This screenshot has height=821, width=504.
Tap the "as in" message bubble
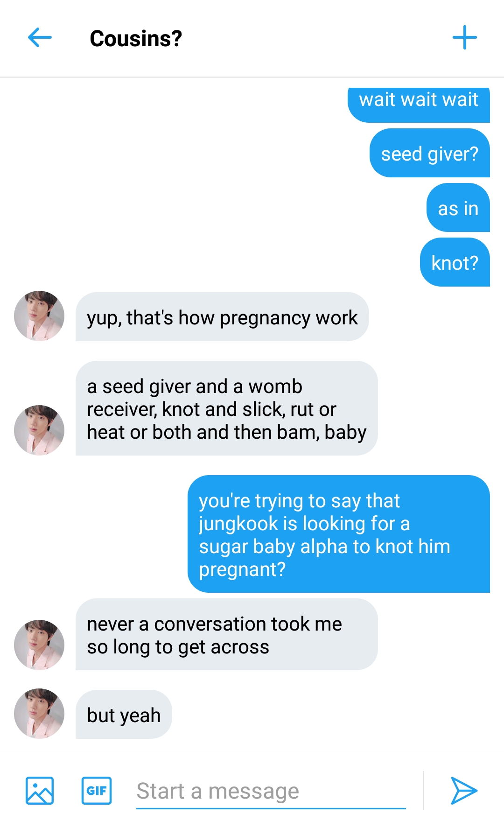[x=458, y=208]
